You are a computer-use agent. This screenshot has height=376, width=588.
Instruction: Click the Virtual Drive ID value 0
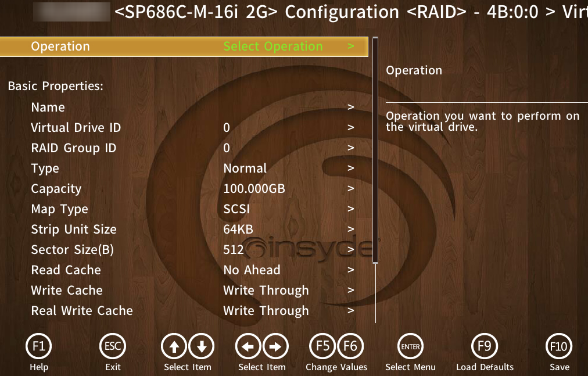pos(227,128)
